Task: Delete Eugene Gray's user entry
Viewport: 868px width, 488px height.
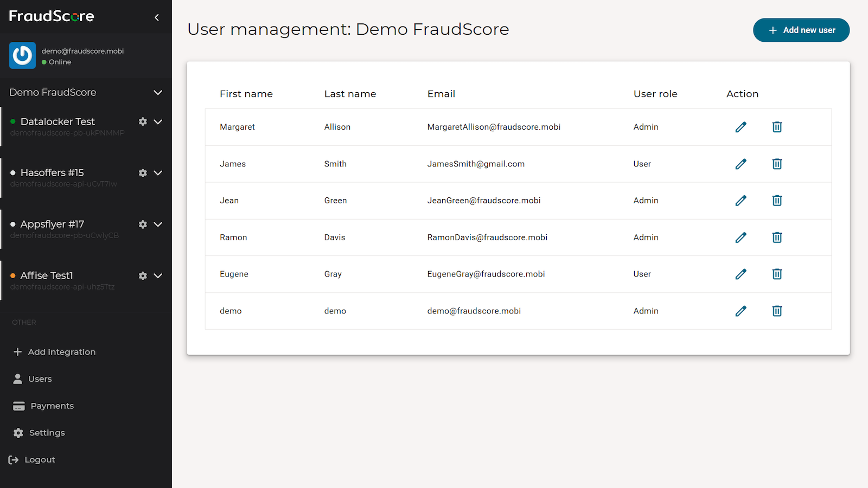Action: (777, 274)
